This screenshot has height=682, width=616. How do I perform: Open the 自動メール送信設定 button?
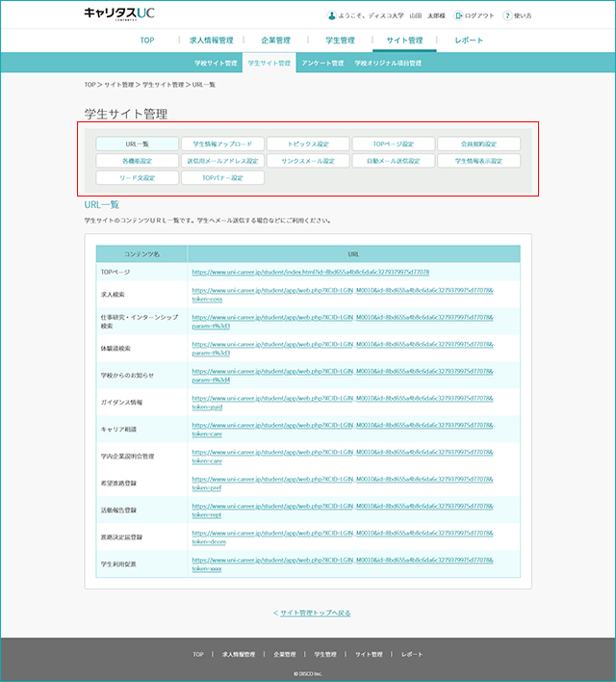(x=394, y=161)
